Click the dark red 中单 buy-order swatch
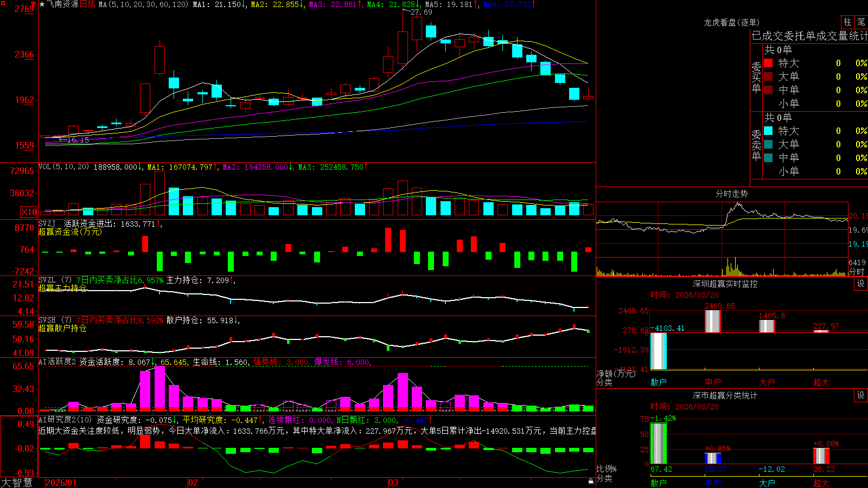This screenshot has width=868, height=488. coord(768,90)
